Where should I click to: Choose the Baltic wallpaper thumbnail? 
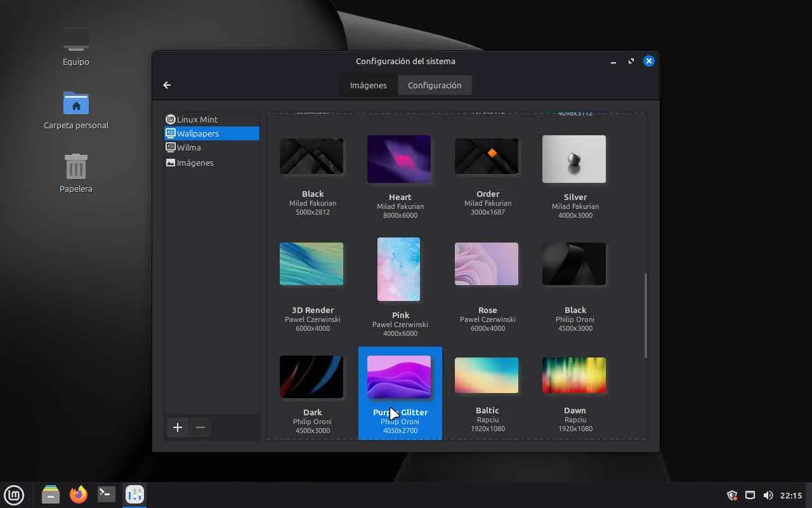click(487, 375)
